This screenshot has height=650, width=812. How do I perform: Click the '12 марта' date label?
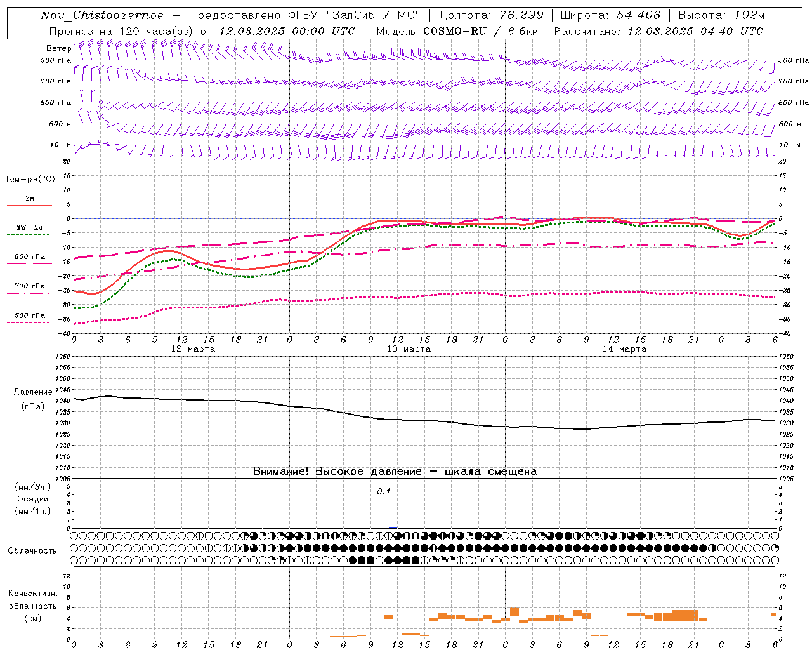(193, 349)
